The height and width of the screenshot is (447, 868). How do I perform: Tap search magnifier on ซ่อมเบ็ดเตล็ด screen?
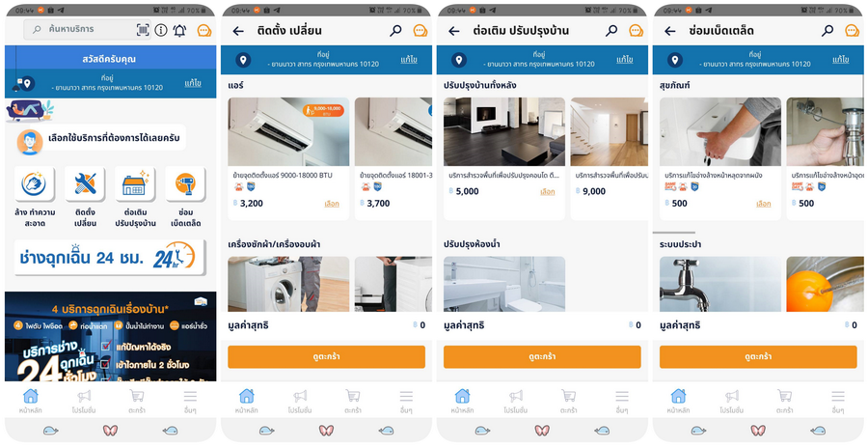click(x=827, y=31)
